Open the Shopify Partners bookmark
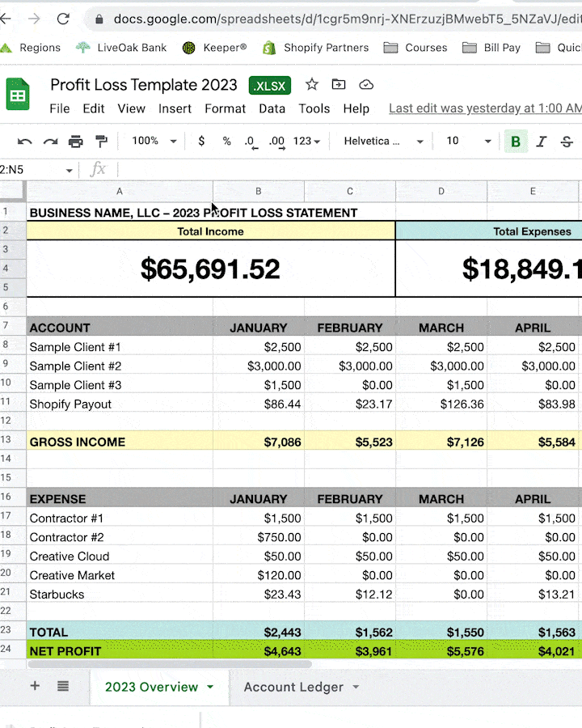 point(315,48)
